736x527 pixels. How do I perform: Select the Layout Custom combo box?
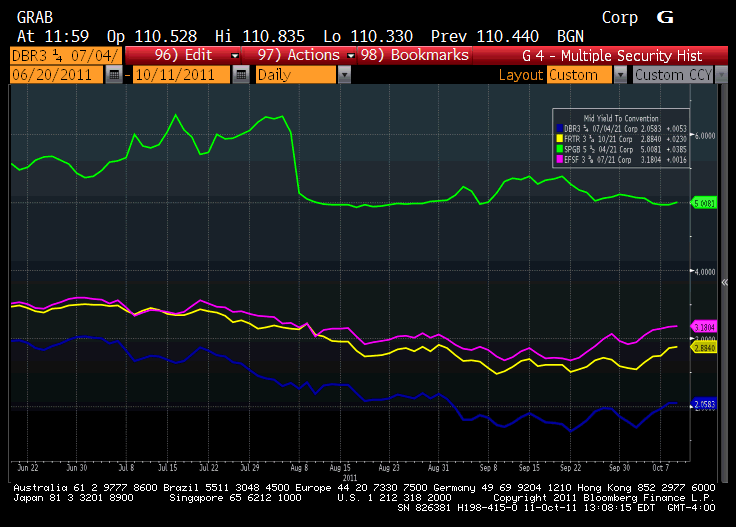(x=580, y=75)
